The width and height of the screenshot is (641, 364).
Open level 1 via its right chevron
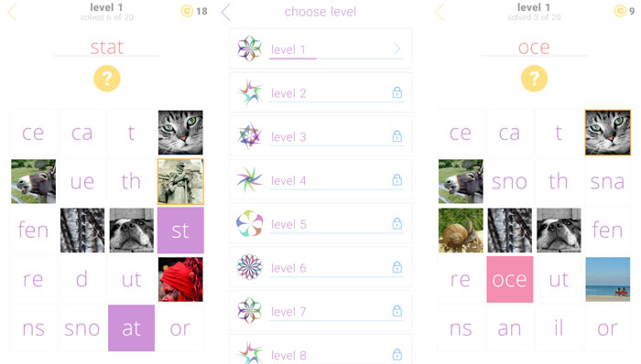point(397,49)
